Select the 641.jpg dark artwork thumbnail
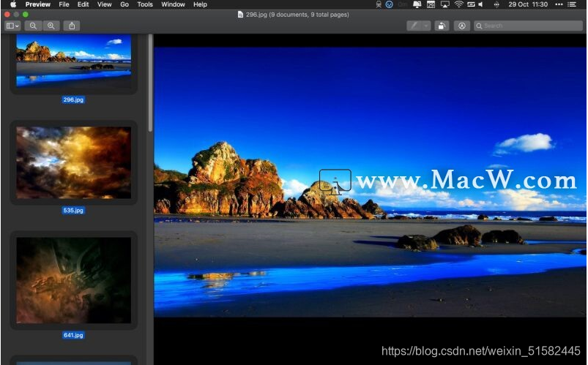 pyautogui.click(x=74, y=280)
